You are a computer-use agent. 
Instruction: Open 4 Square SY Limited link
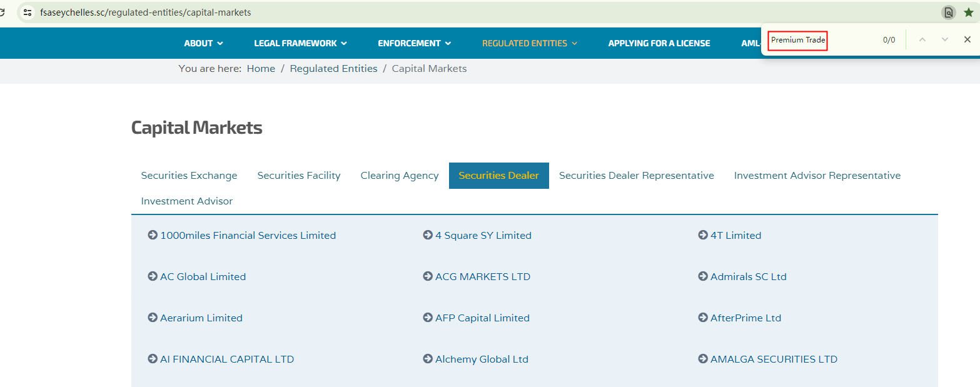[483, 236]
